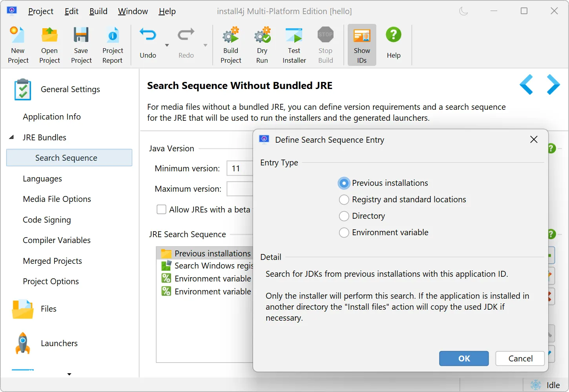569x392 pixels.
Task: Open the Project menu
Action: [x=40, y=11]
